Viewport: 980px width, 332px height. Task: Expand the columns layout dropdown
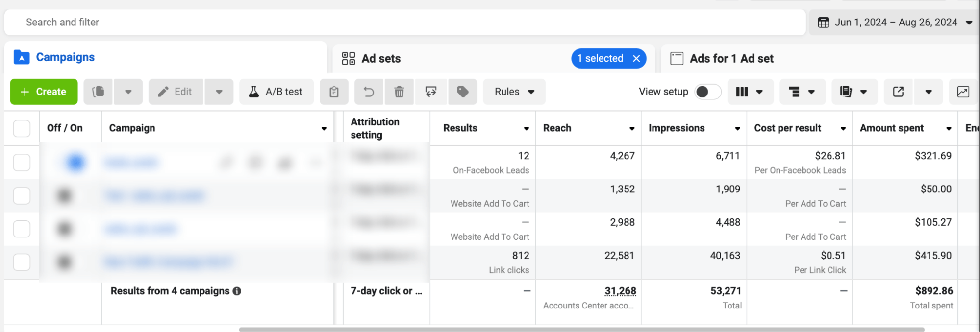coord(750,92)
